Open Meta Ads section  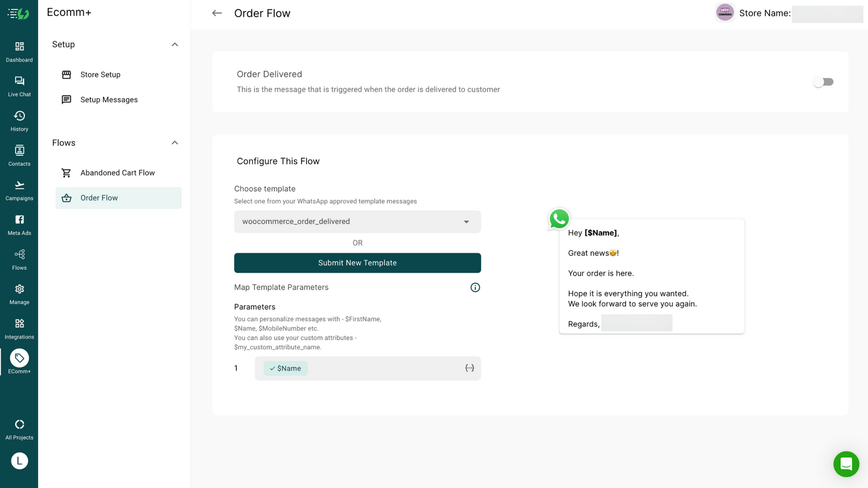coord(19,223)
